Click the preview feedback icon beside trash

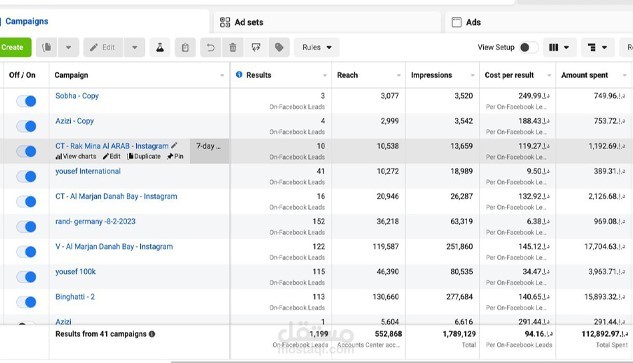pos(256,47)
